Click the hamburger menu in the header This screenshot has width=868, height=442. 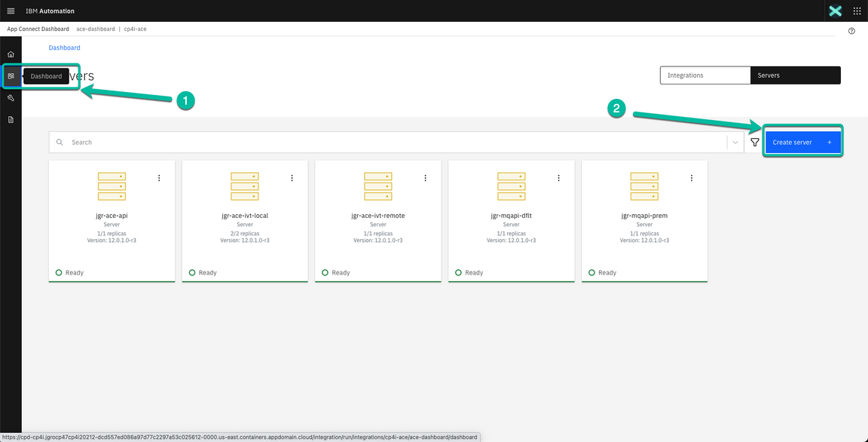pos(11,11)
